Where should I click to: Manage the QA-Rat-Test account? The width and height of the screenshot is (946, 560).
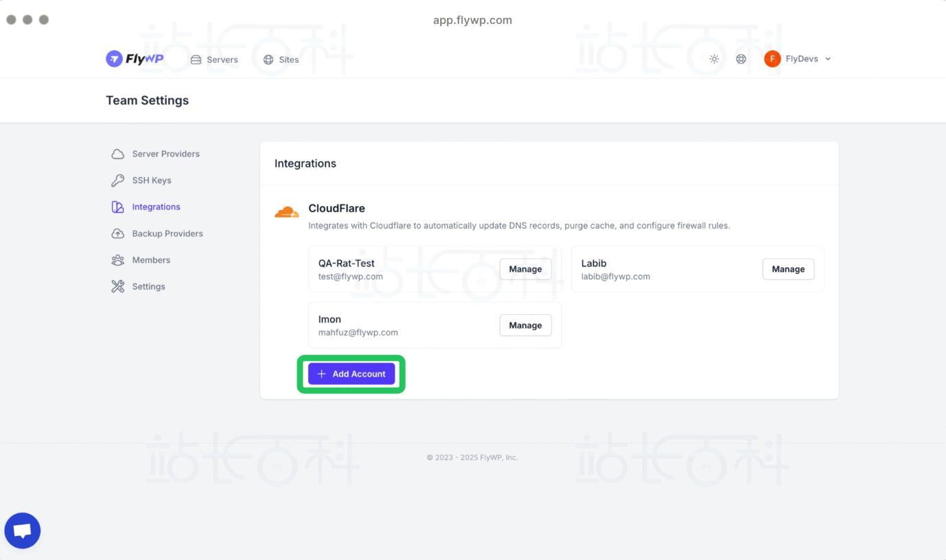click(525, 269)
